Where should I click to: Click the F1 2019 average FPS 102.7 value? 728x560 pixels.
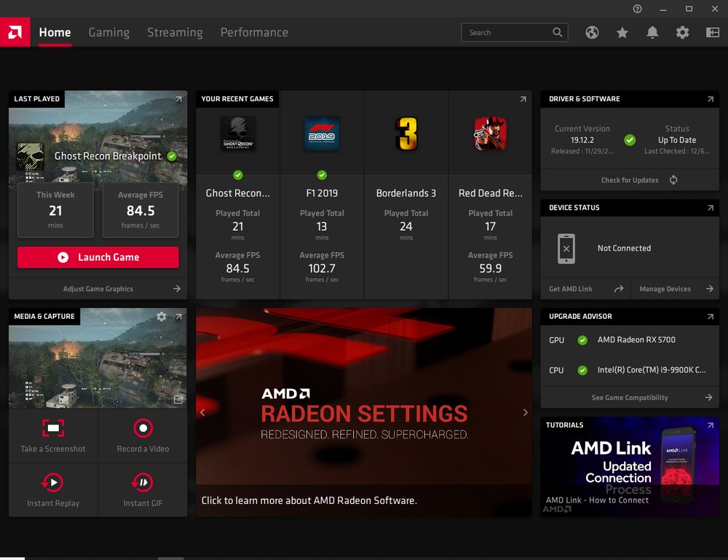(322, 269)
